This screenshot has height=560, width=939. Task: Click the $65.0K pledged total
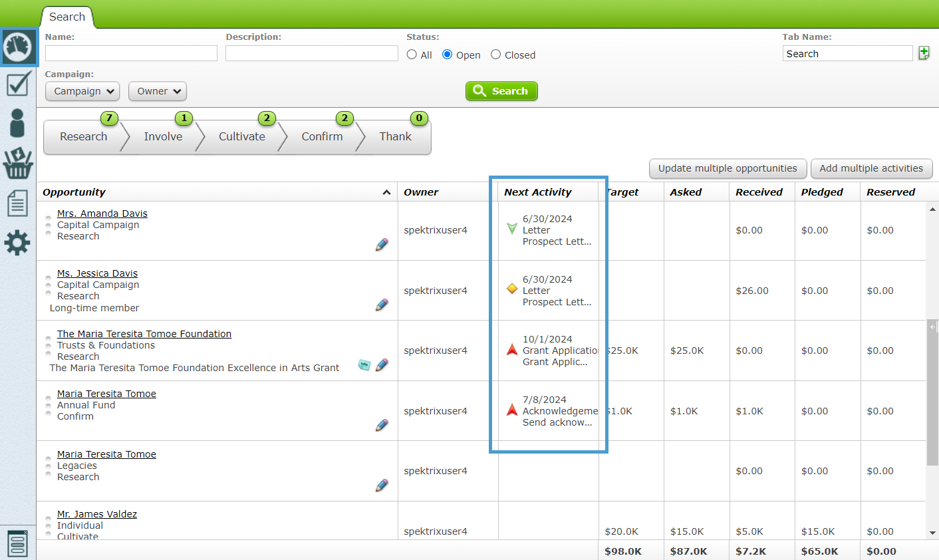pos(819,551)
